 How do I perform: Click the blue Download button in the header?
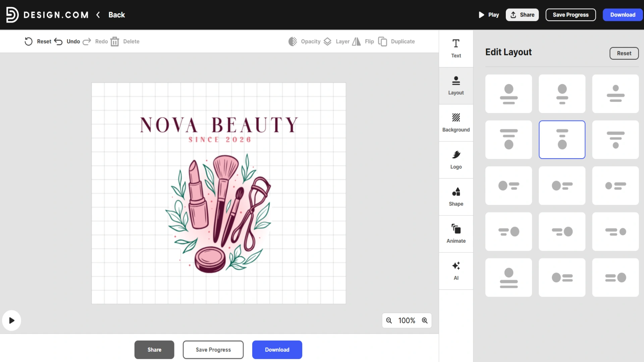point(623,15)
